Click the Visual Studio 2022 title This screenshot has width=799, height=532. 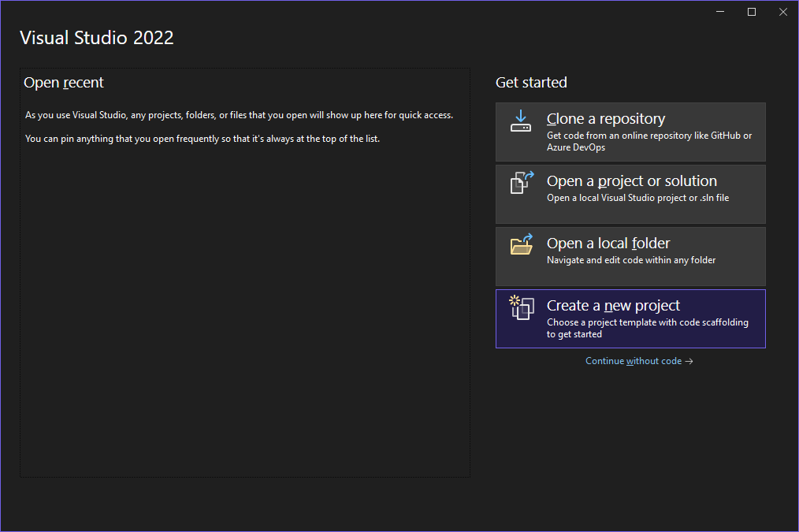click(x=97, y=38)
